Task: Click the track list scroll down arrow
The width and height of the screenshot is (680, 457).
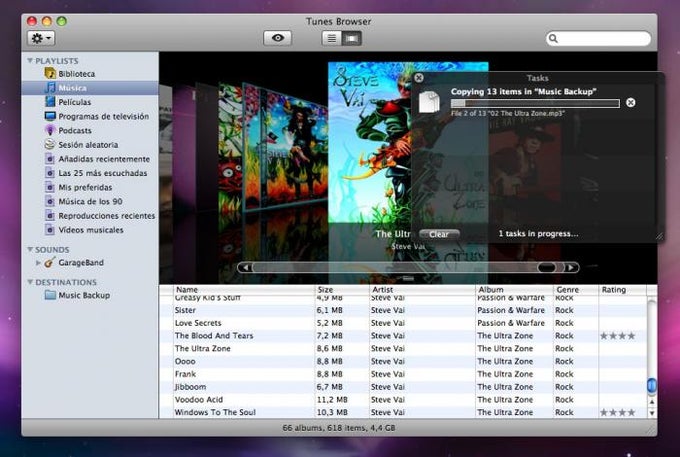Action: pyautogui.click(x=651, y=413)
